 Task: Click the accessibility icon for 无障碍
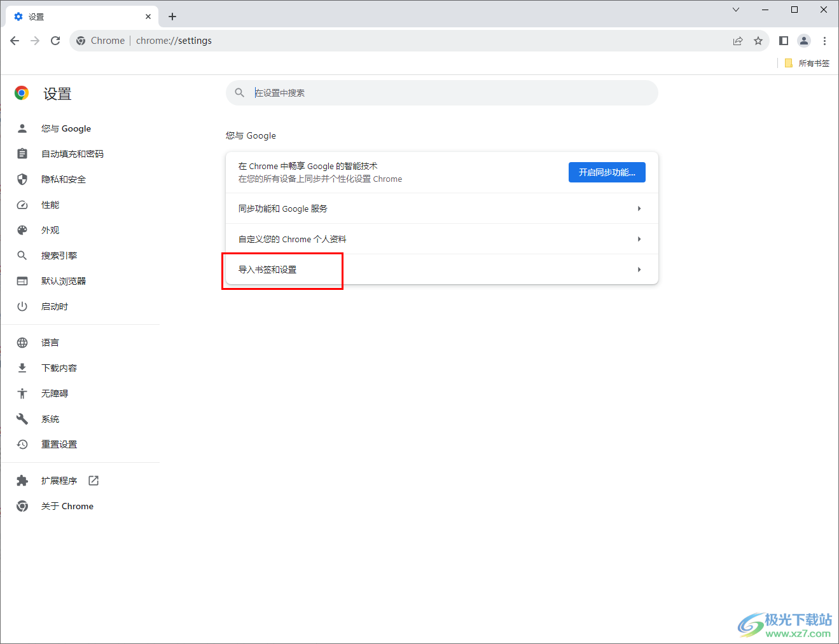click(x=22, y=394)
